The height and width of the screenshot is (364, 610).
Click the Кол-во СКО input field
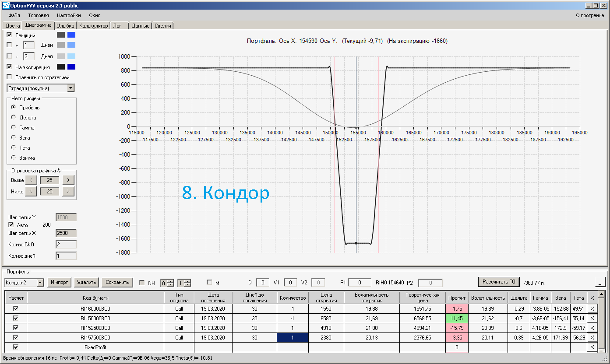(x=66, y=245)
